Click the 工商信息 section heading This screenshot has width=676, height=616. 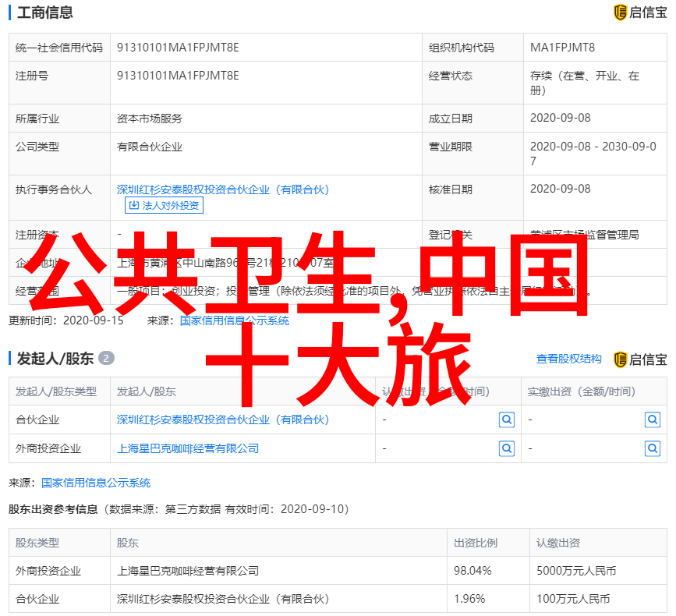(45, 12)
